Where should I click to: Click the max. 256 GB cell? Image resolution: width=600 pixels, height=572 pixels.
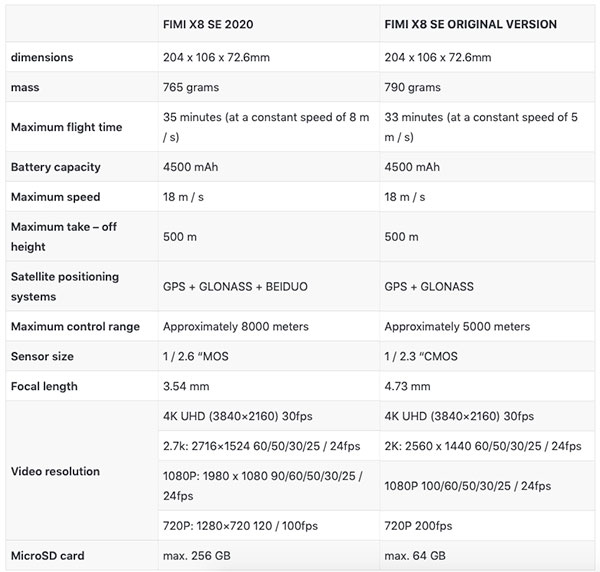tap(200, 556)
